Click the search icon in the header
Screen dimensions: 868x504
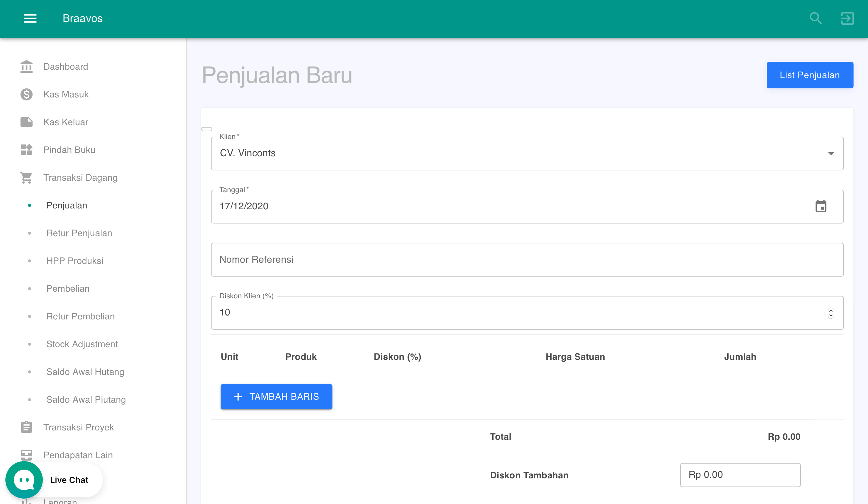[x=815, y=18]
